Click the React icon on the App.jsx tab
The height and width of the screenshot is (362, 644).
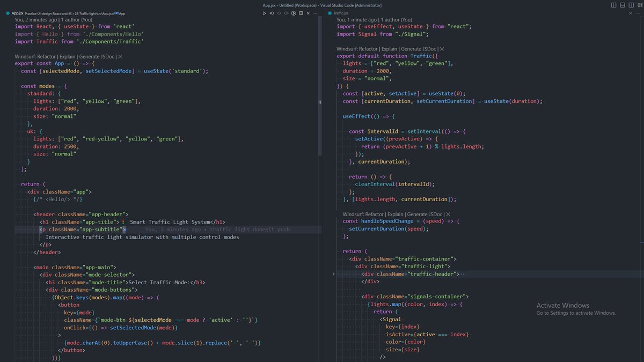point(8,13)
